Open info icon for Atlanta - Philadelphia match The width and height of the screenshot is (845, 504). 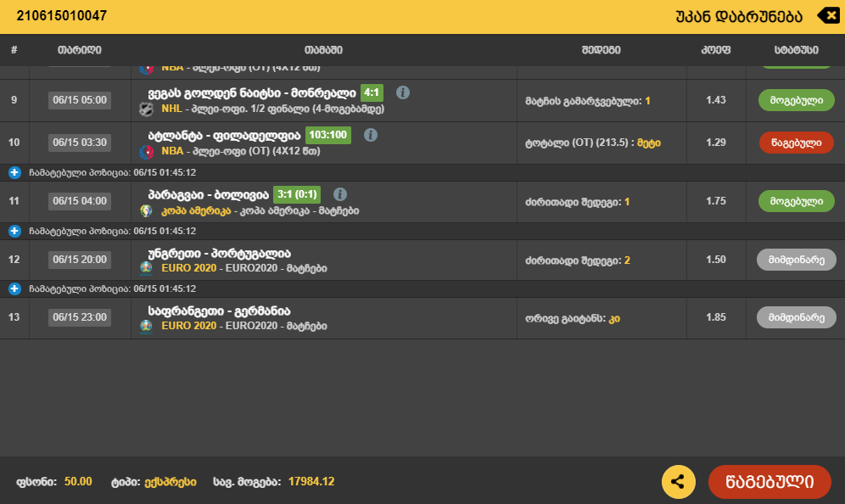click(370, 135)
